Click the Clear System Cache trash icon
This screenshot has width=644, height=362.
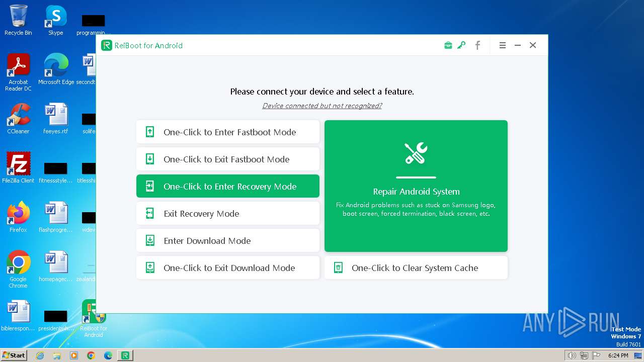click(338, 267)
